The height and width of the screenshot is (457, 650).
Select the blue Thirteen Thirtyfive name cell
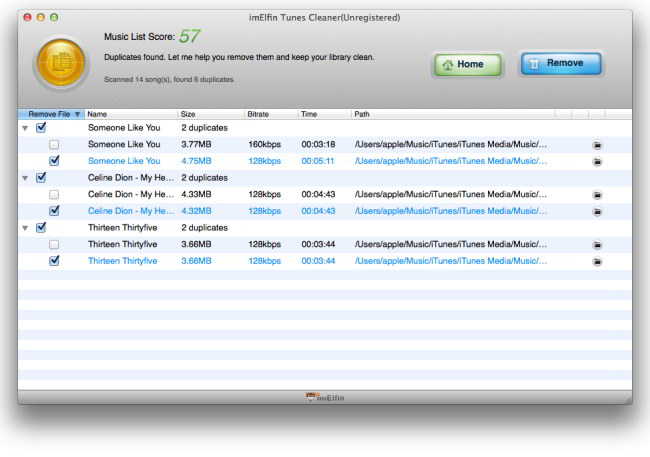122,261
